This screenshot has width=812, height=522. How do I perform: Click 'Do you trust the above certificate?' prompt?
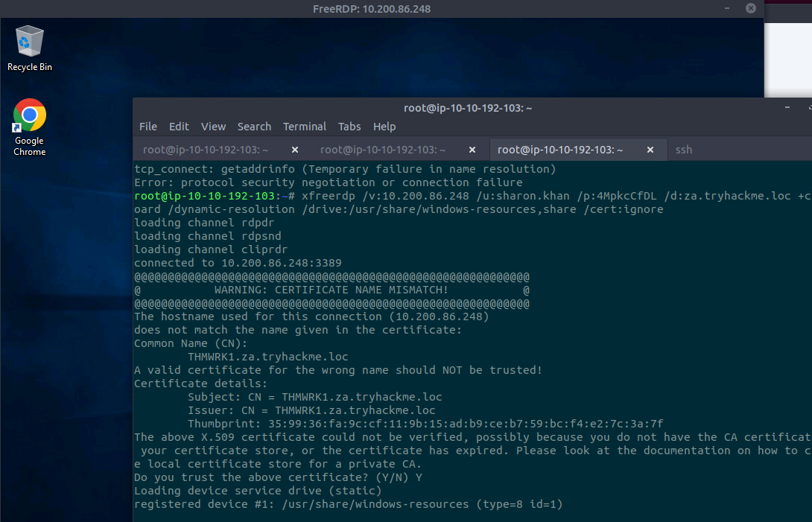pyautogui.click(x=278, y=477)
